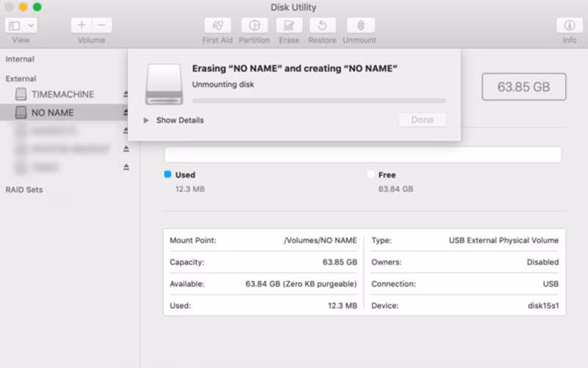Click the drive icon in erase dialog
This screenshot has height=368, width=588.
pos(164,84)
